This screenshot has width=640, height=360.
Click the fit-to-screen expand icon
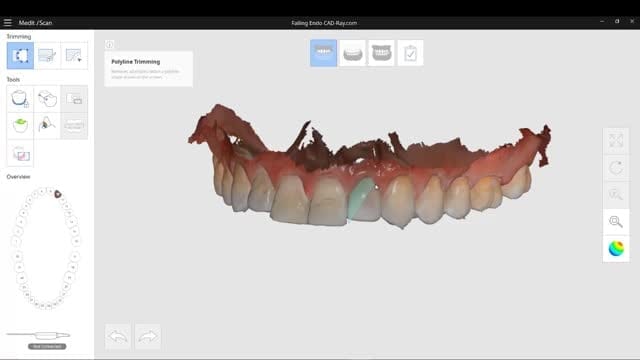(616, 141)
